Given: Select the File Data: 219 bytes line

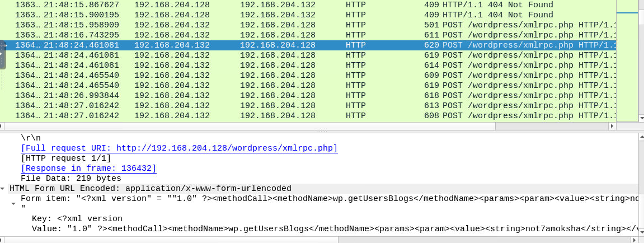Looking at the screenshot, I should click(71, 179).
